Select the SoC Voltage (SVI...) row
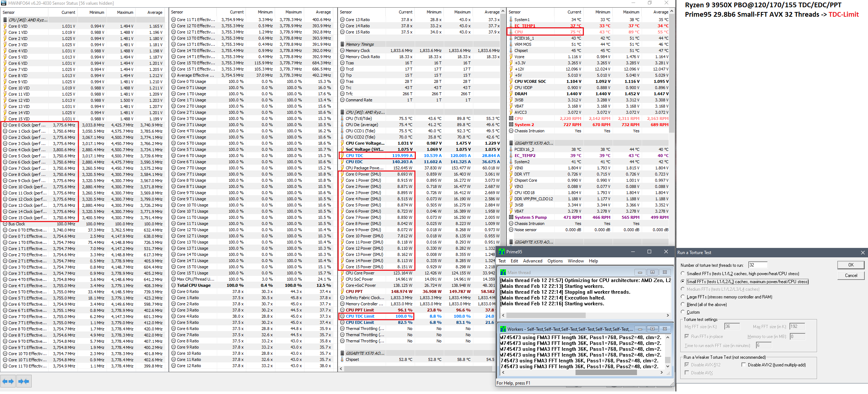Image resolution: width=868 pixels, height=394 pixels. [x=419, y=149]
